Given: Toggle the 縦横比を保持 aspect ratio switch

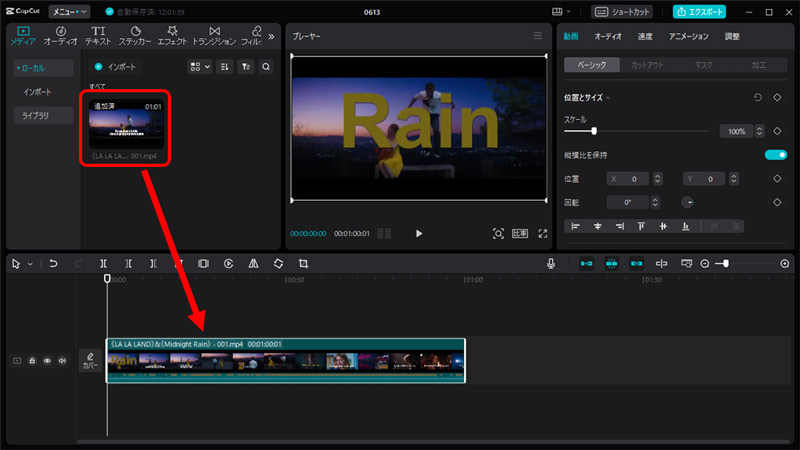Looking at the screenshot, I should [775, 155].
